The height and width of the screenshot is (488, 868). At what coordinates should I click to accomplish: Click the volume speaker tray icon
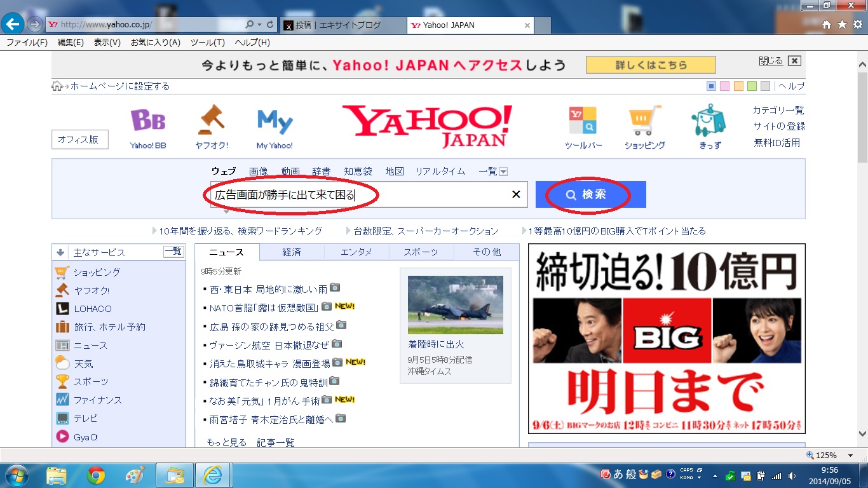pyautogui.click(x=792, y=475)
